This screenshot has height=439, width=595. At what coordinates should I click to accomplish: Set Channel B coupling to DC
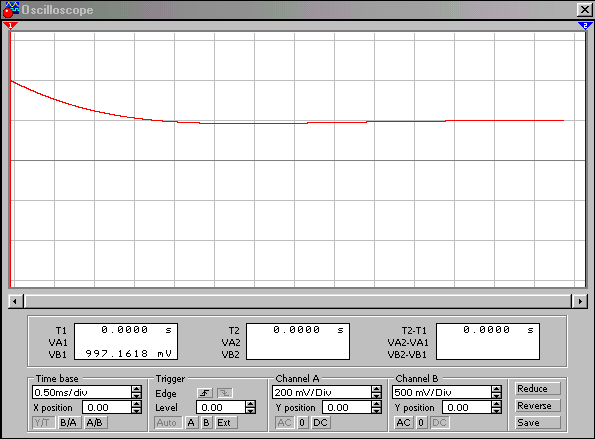pos(440,422)
